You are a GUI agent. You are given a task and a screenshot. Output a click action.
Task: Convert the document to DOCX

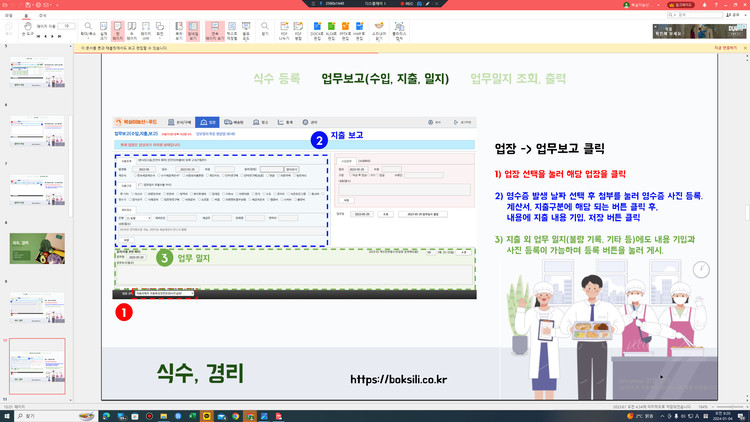click(317, 30)
